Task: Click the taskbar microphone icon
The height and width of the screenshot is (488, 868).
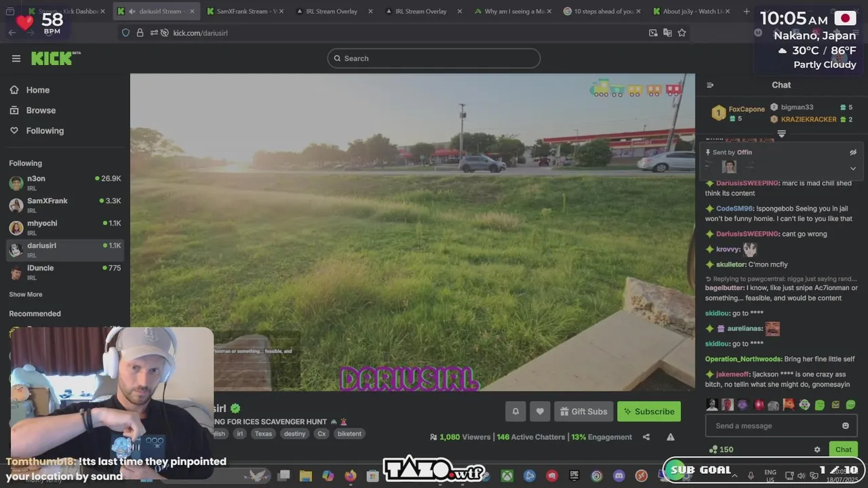Action: (x=751, y=476)
